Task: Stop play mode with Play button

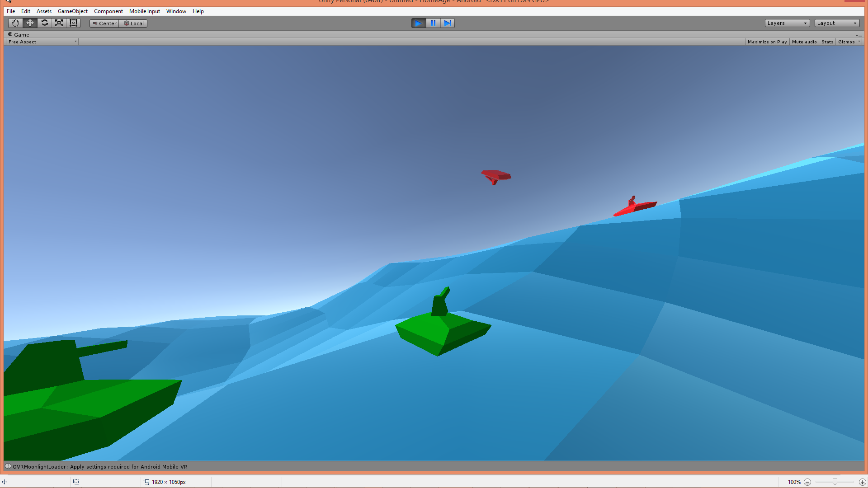Action: click(x=419, y=23)
